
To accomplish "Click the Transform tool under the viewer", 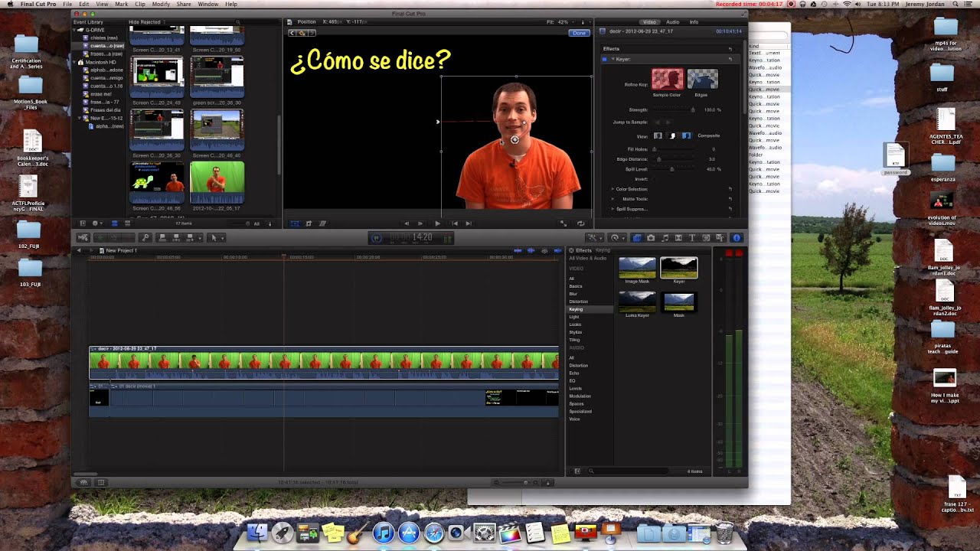I will click(294, 223).
